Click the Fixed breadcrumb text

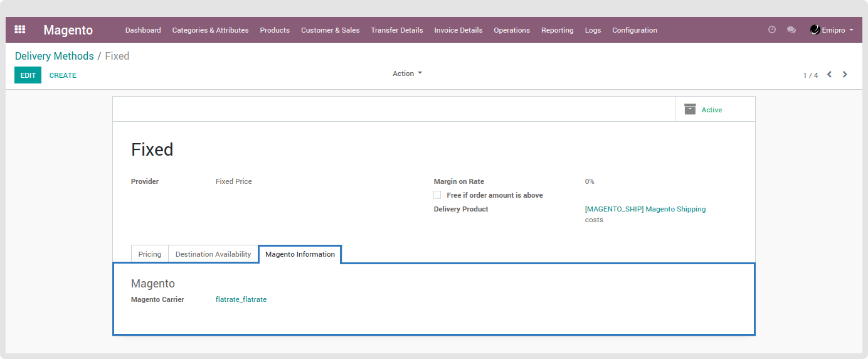(x=117, y=56)
